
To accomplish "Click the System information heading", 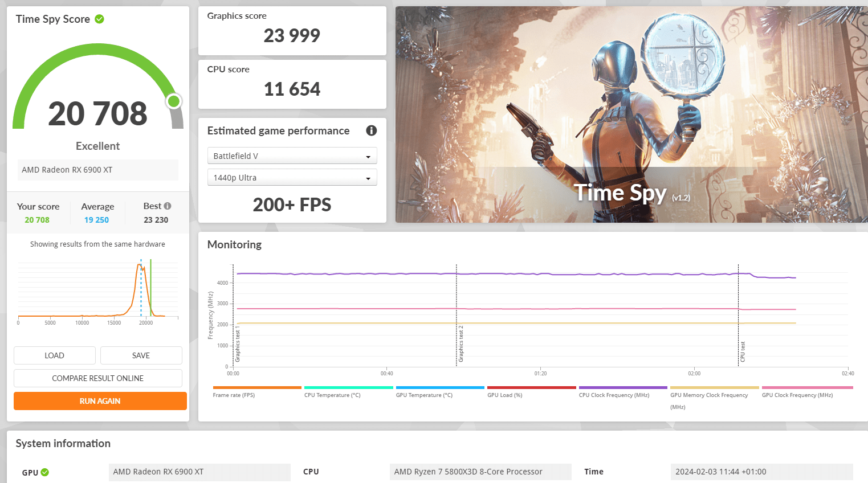I will click(63, 444).
